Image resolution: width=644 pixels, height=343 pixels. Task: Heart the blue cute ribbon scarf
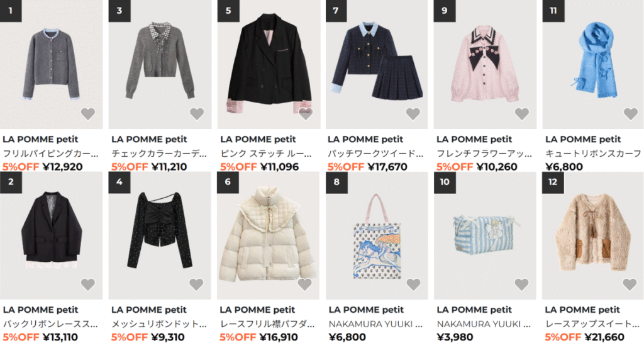click(x=630, y=114)
